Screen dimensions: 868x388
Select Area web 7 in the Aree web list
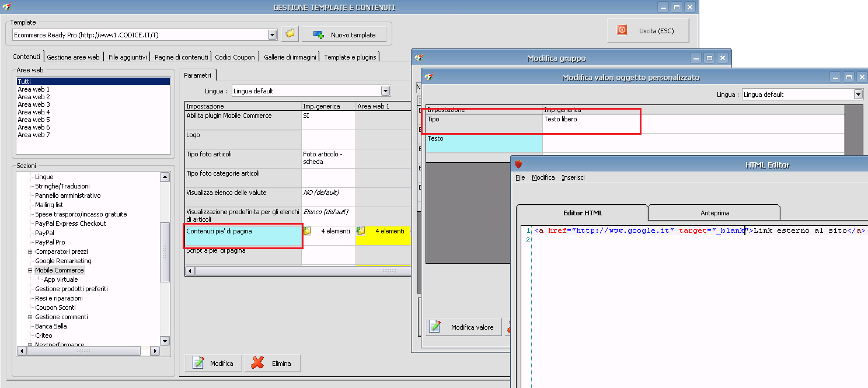click(x=34, y=135)
